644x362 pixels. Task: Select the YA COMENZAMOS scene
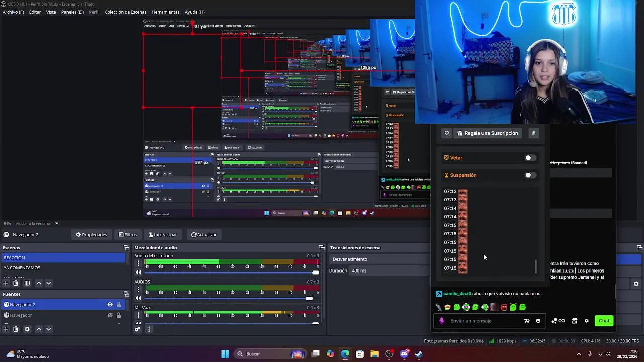coord(63,268)
